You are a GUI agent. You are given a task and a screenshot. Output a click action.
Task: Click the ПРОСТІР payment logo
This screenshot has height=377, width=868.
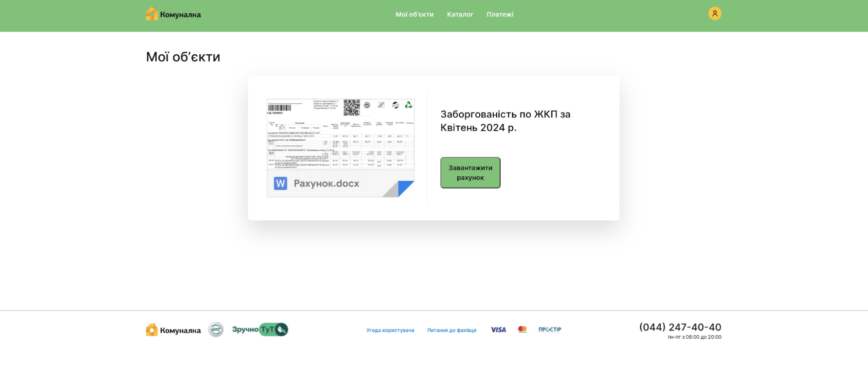pyautogui.click(x=550, y=330)
